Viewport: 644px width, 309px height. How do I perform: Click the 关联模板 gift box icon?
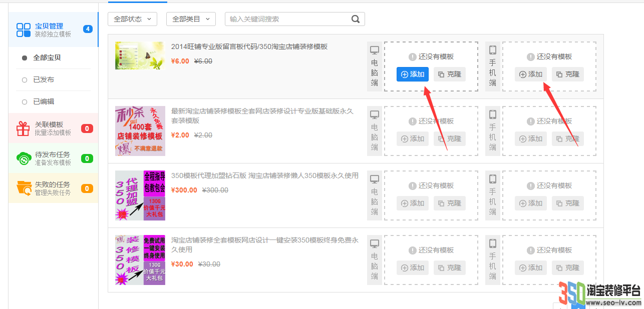[x=24, y=128]
